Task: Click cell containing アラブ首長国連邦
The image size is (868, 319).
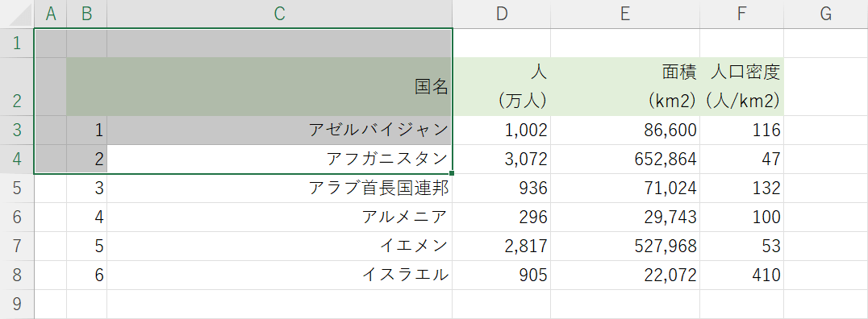Action: (x=280, y=188)
